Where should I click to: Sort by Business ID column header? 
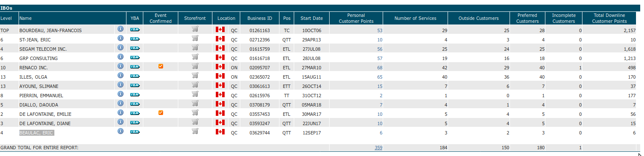tap(260, 18)
